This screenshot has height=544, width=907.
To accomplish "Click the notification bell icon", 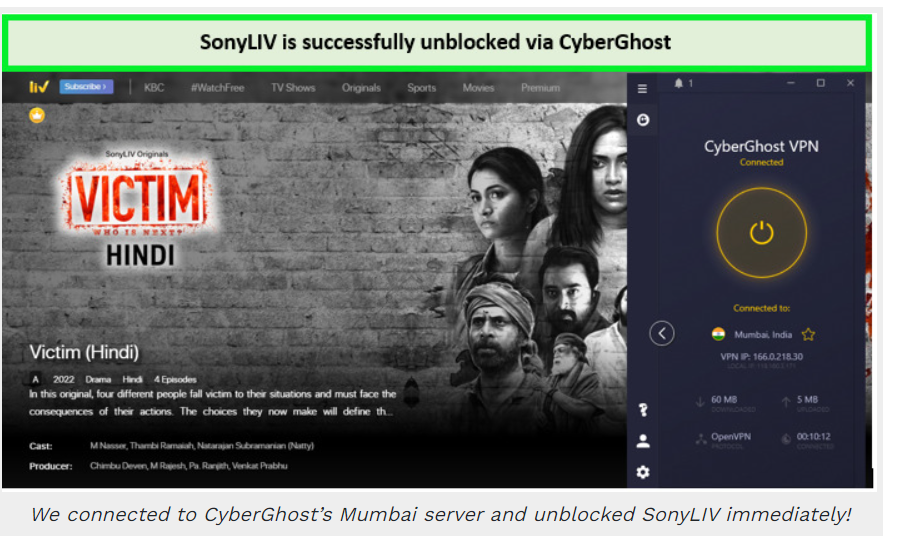I will coord(679,83).
